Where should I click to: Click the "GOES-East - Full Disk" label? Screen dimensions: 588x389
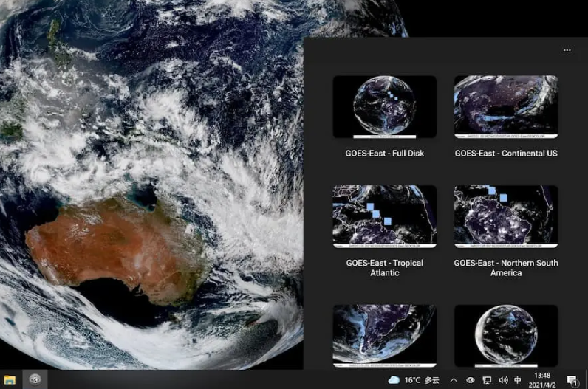[x=384, y=154]
